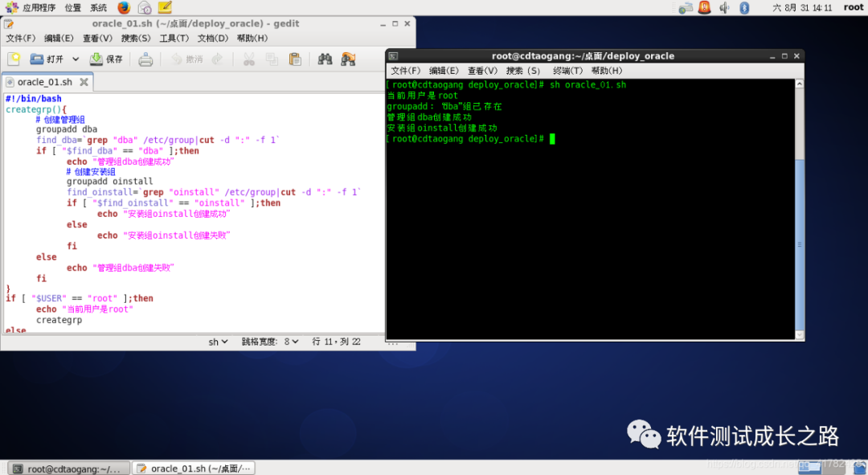868x475 pixels.
Task: Minimize the gedit window
Action: tap(383, 24)
